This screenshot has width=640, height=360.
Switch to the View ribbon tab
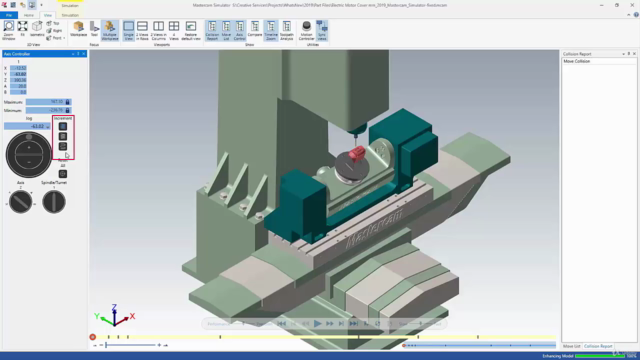[48, 15]
